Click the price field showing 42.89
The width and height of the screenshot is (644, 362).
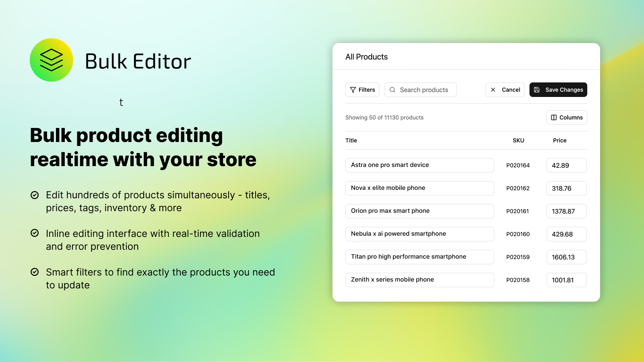(x=567, y=165)
